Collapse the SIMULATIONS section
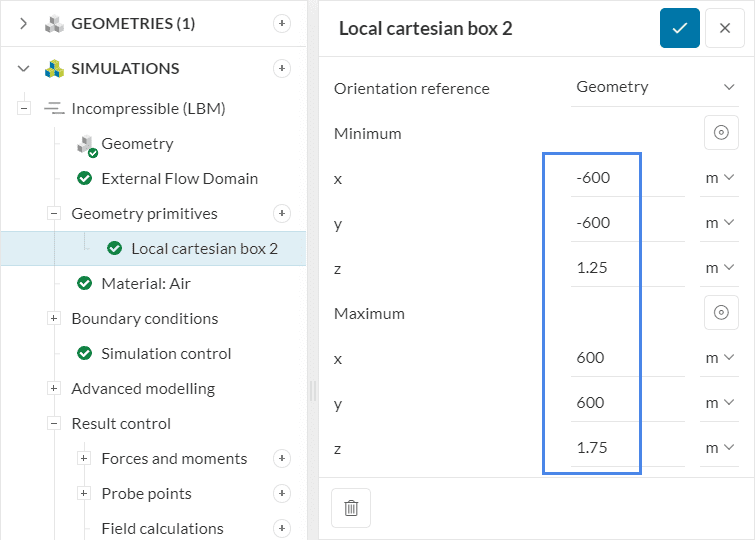Viewport: 755px width, 540px height. click(x=24, y=68)
